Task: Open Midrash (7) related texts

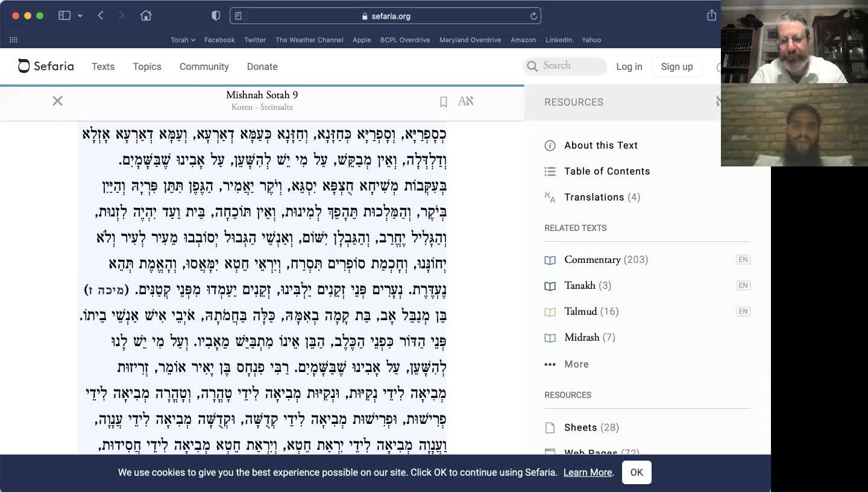Action: point(590,338)
